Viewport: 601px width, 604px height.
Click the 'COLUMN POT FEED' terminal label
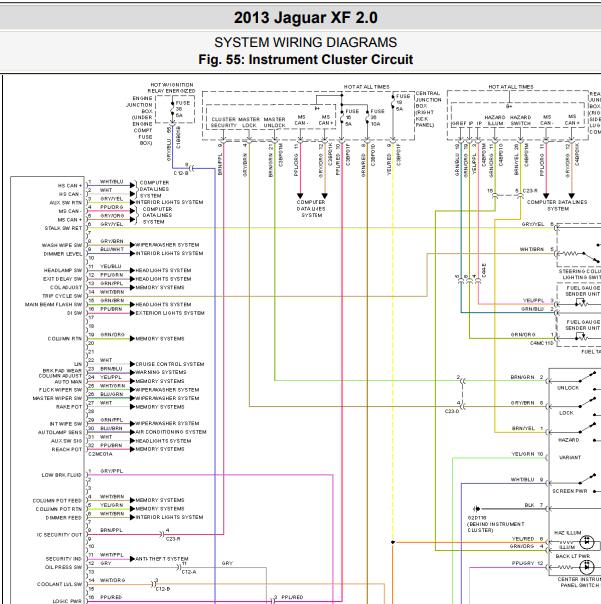pyautogui.click(x=57, y=501)
